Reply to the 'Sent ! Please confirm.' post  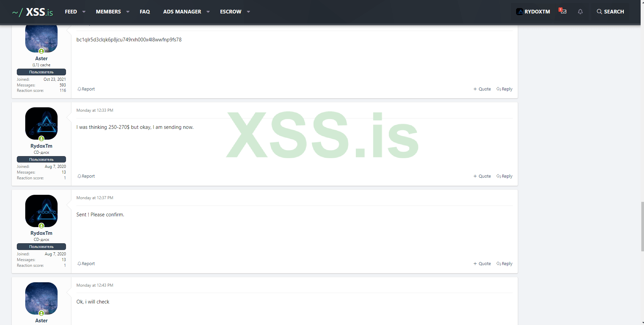(504, 264)
